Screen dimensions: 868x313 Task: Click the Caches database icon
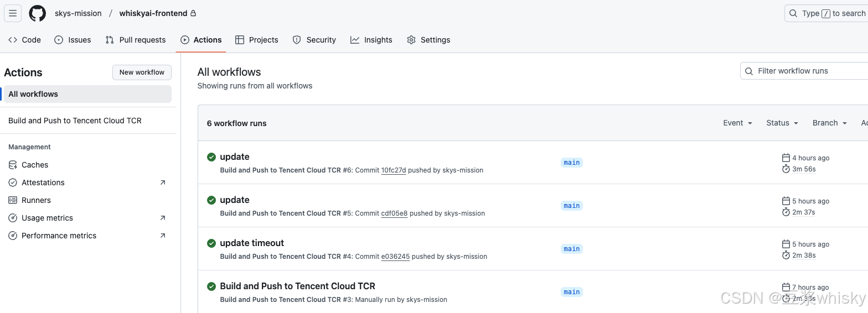(x=13, y=165)
